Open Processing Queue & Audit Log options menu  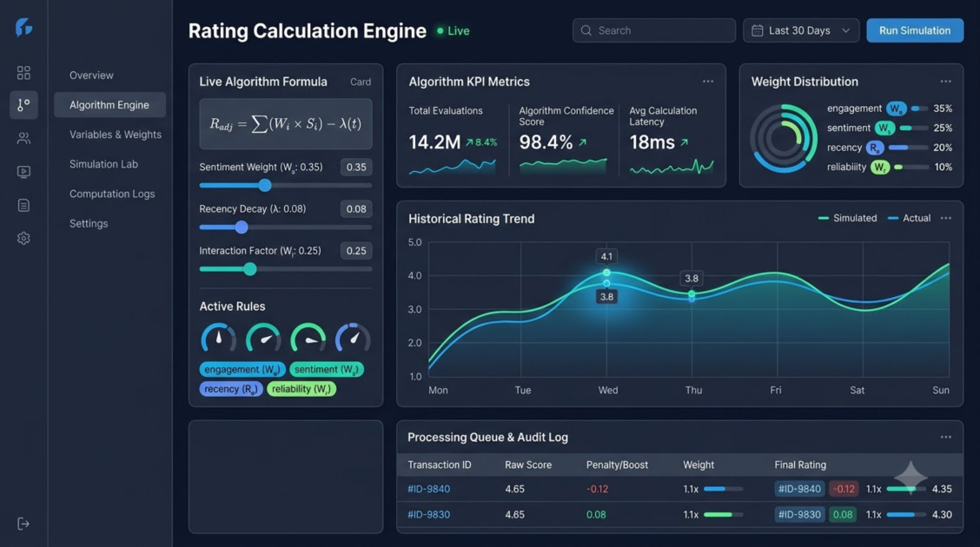click(x=945, y=437)
